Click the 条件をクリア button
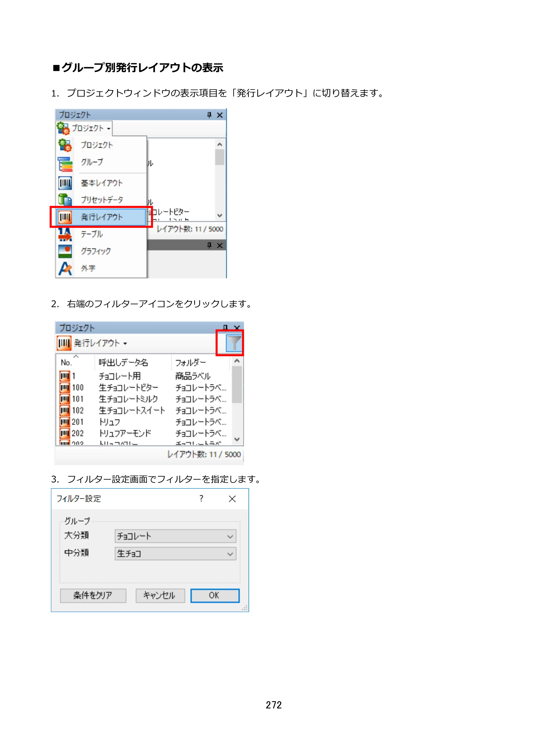This screenshot has width=535, height=756. click(x=93, y=595)
